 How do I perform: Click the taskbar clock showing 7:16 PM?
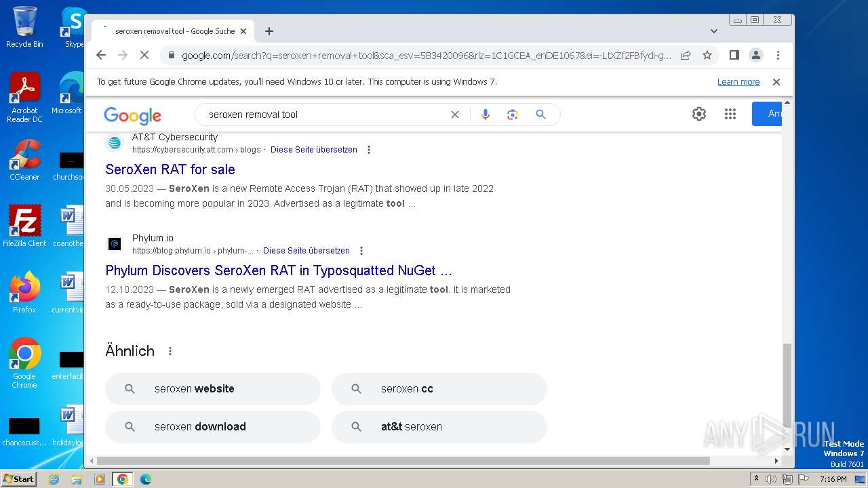(x=833, y=479)
